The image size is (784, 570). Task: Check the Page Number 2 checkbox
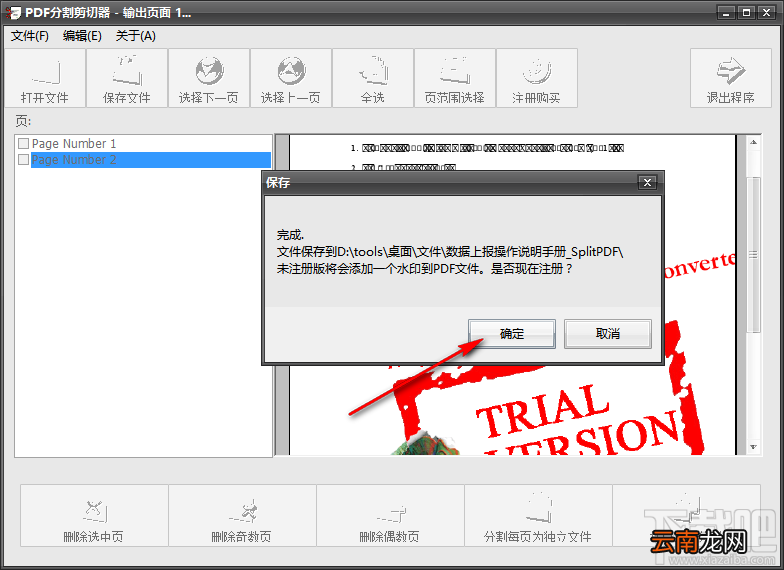click(24, 160)
